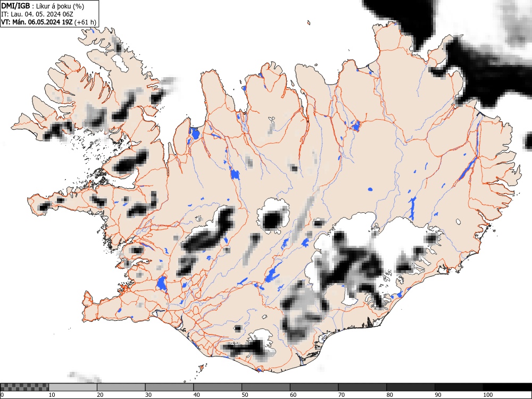Pick the 10–20 percent legend swatch
Screen dimensions: 532x399
coord(73,387)
